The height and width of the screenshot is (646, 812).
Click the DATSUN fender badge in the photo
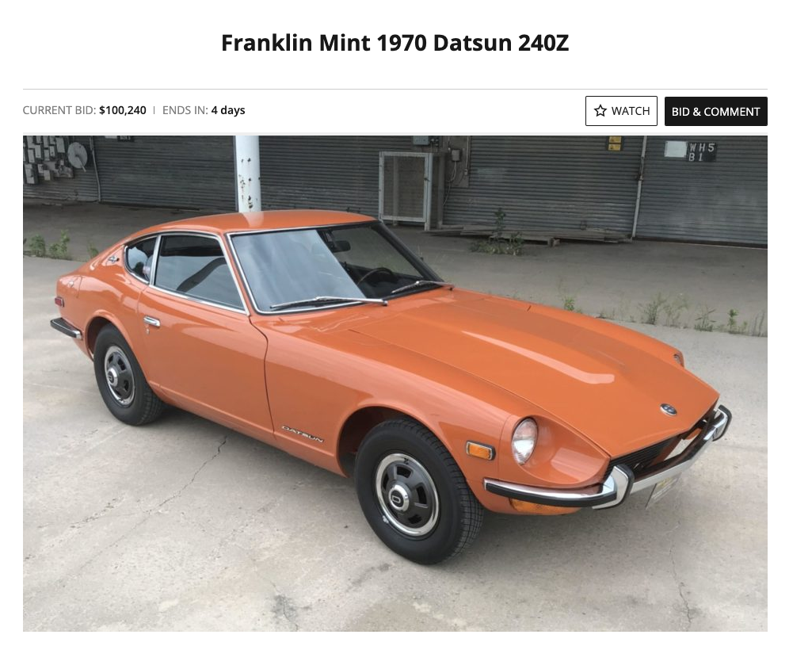(302, 434)
